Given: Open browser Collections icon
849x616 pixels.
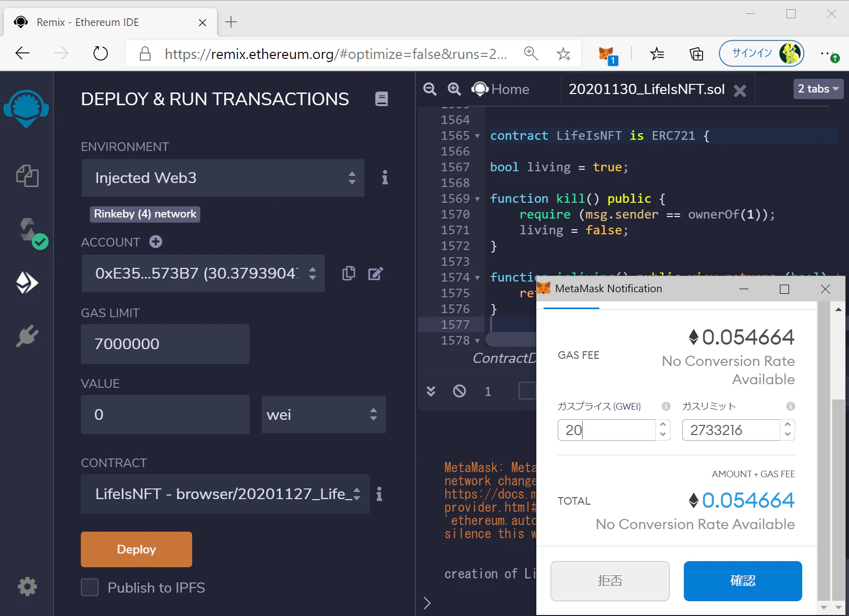Looking at the screenshot, I should [696, 53].
